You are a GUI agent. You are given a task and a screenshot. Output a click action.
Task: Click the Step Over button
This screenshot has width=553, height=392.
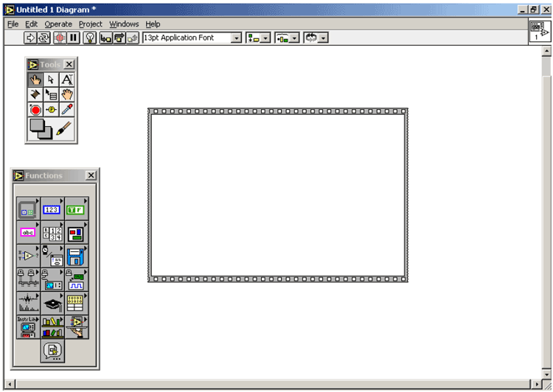pos(119,38)
